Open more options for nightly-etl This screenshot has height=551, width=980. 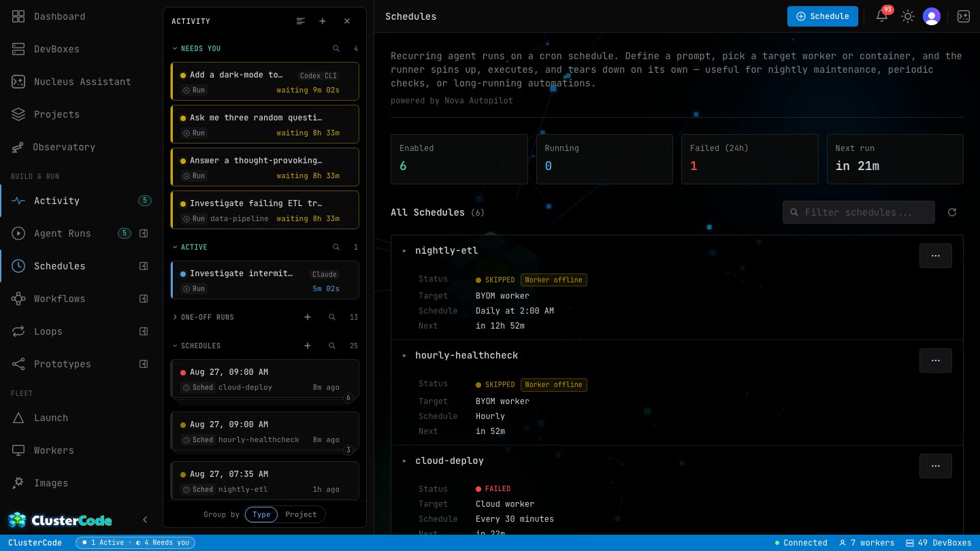[936, 256]
